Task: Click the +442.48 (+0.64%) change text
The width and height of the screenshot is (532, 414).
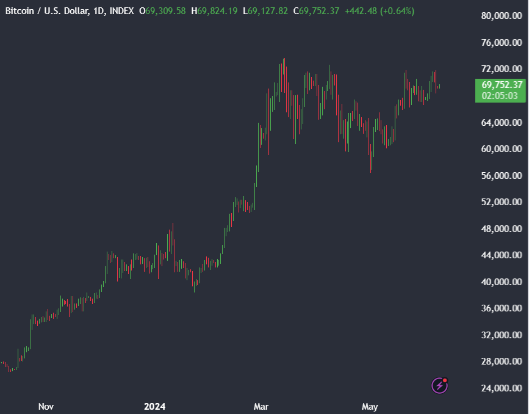Action: 379,11
